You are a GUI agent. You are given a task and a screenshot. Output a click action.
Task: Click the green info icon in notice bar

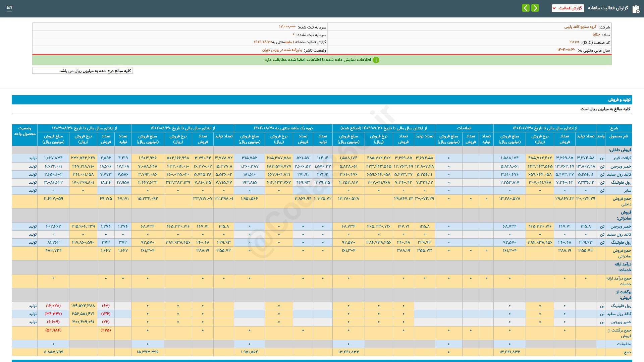click(x=376, y=60)
